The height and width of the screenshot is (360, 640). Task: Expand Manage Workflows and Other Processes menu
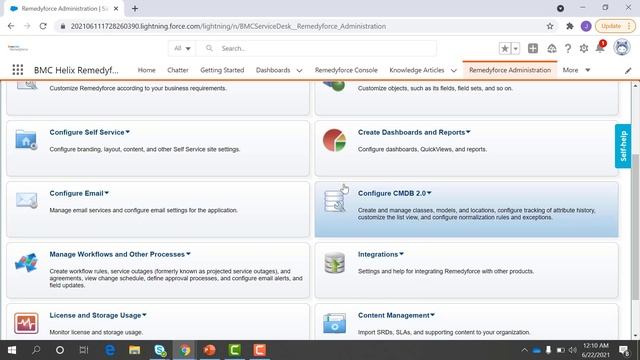[188, 254]
